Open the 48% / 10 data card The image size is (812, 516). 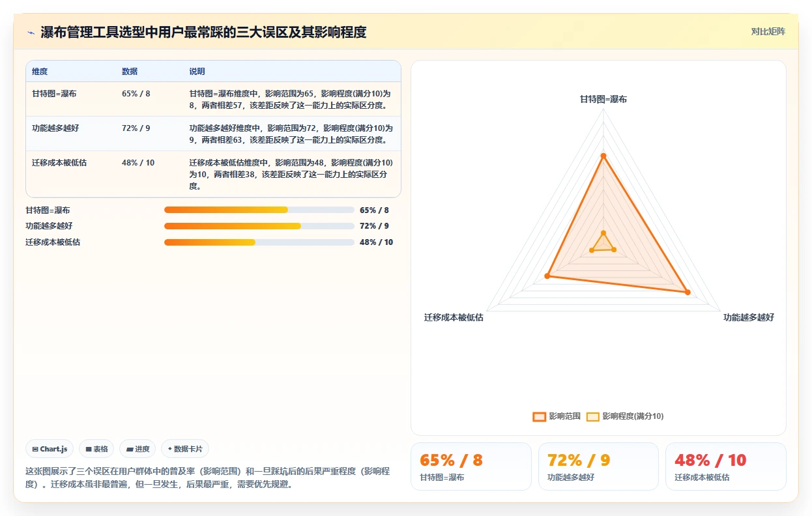click(x=726, y=466)
